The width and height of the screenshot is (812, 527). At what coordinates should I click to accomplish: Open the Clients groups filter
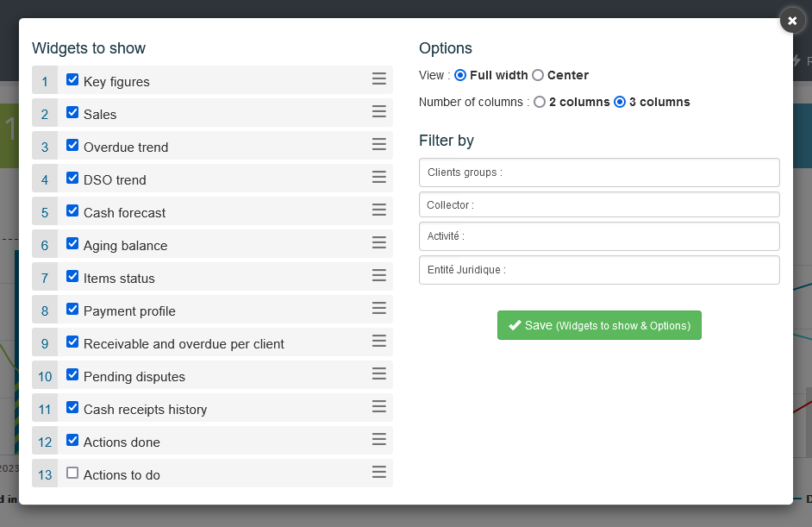(599, 173)
